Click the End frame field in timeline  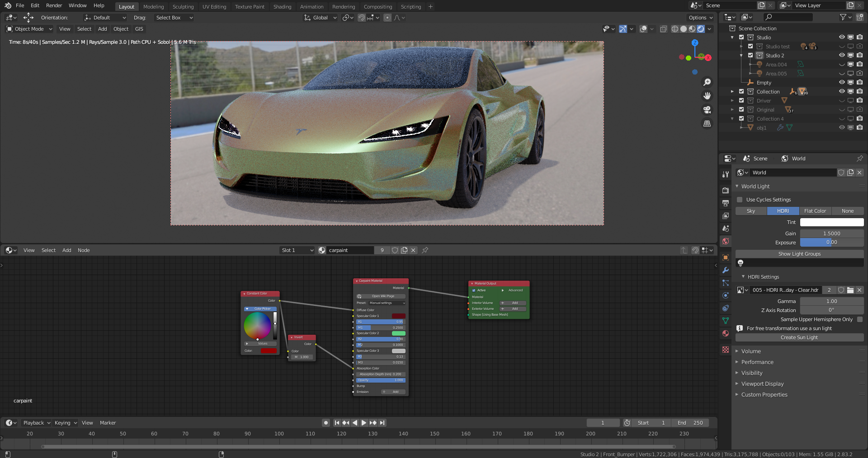(x=690, y=423)
